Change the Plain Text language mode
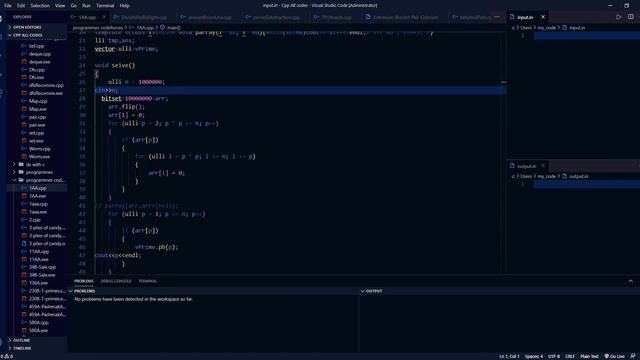 [589, 356]
